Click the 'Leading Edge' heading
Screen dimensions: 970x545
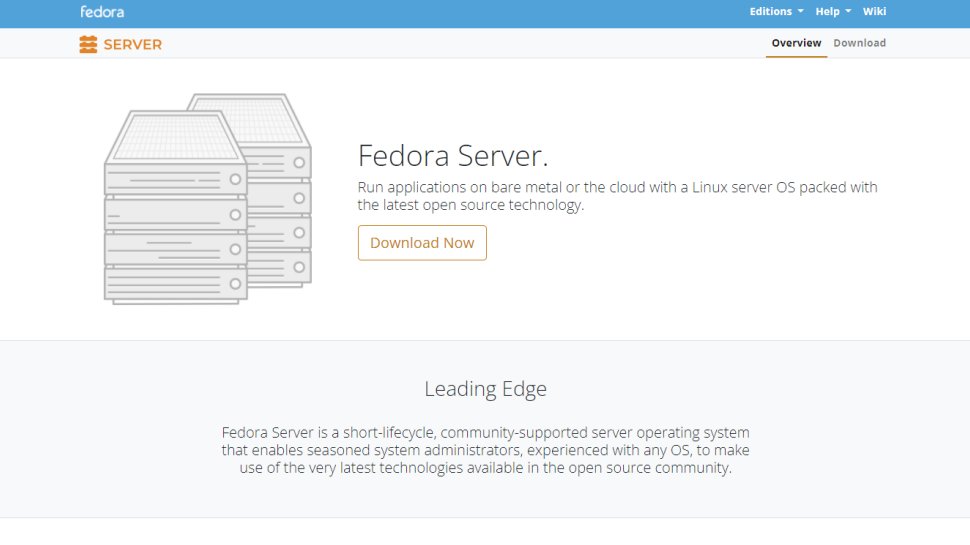[x=485, y=388]
